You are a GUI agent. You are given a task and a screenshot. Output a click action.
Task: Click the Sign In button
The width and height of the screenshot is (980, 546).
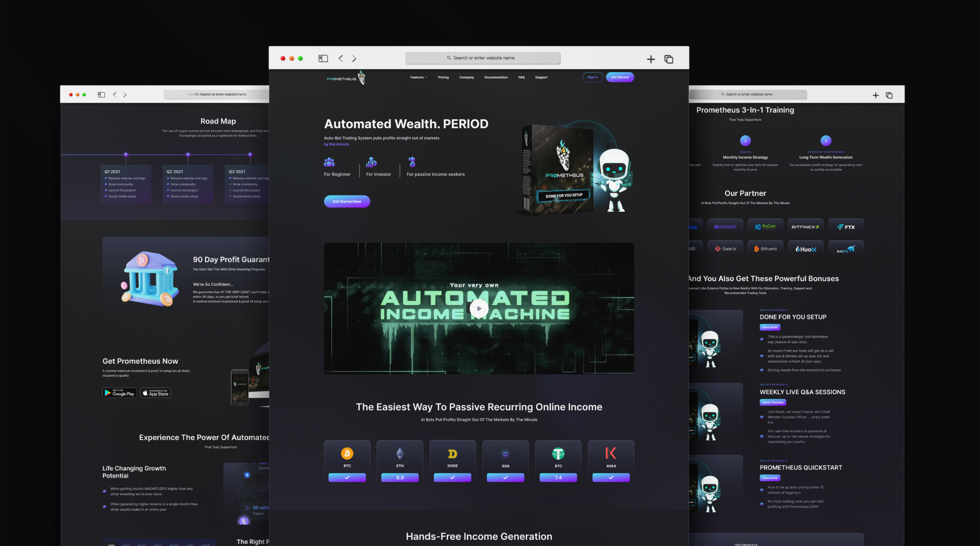pyautogui.click(x=593, y=77)
